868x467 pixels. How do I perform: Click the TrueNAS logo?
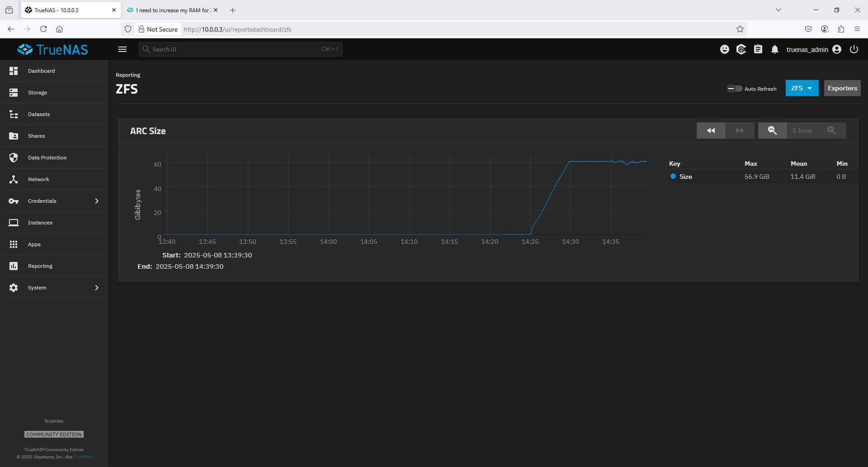tap(53, 49)
